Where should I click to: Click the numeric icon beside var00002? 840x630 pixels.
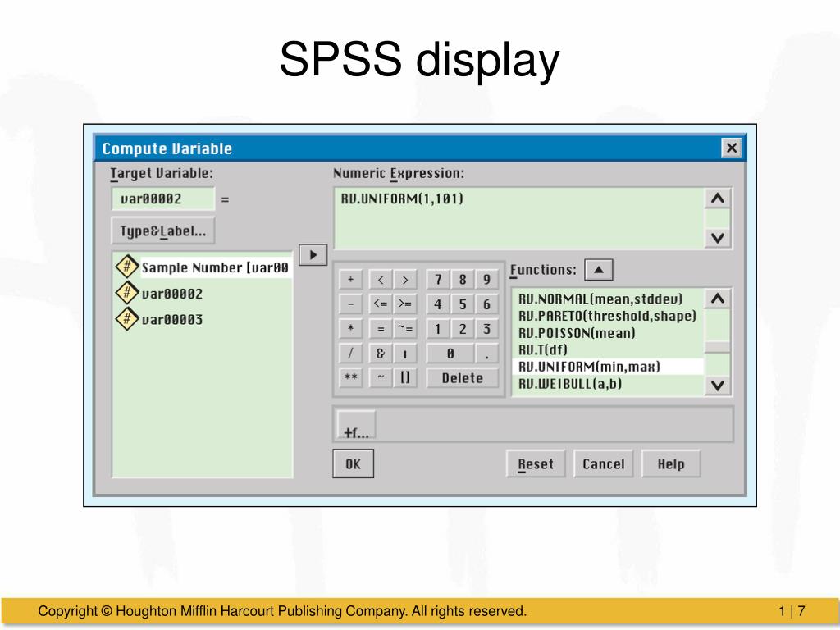pyautogui.click(x=127, y=293)
